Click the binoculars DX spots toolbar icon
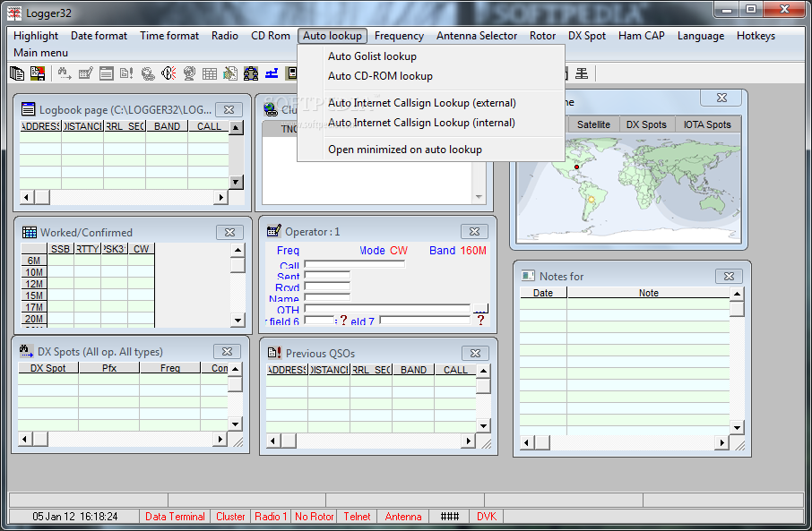The height and width of the screenshot is (531, 812). click(x=65, y=73)
